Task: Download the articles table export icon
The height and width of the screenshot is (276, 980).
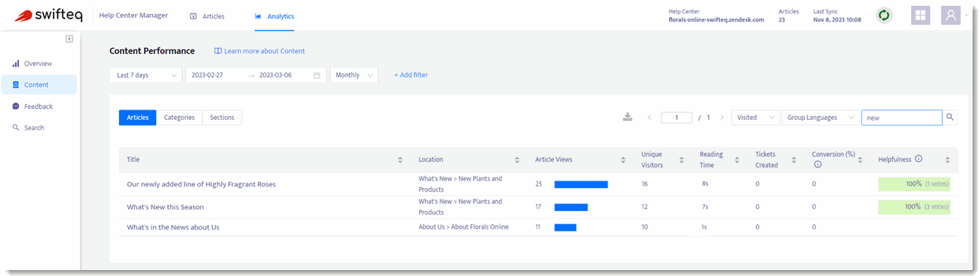Action: pyautogui.click(x=627, y=117)
